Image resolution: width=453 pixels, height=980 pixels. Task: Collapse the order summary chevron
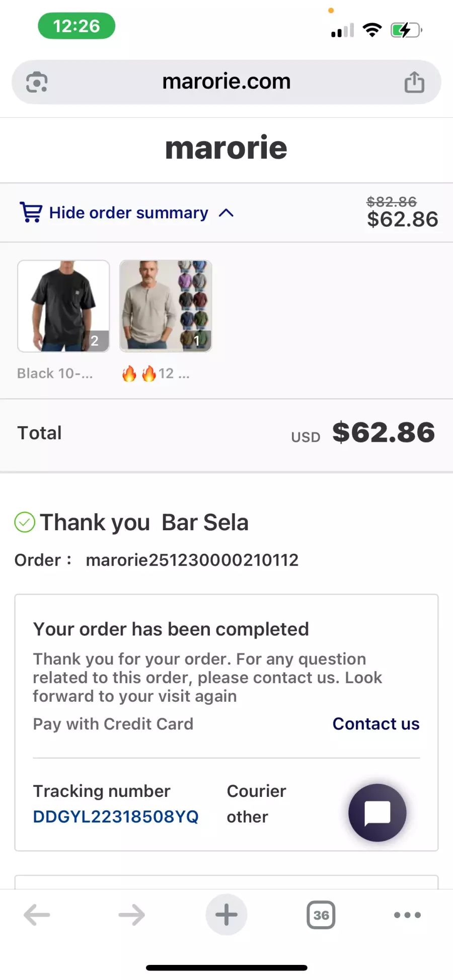click(226, 213)
